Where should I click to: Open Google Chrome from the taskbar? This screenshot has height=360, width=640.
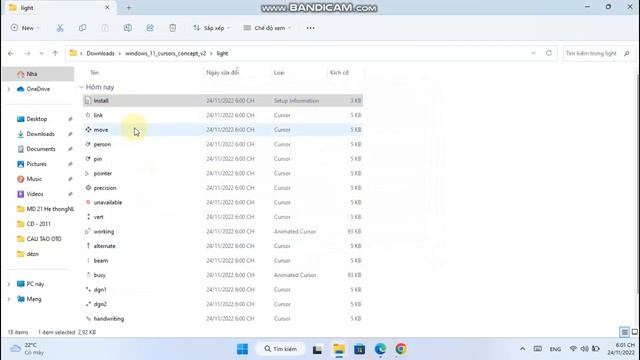[401, 349]
